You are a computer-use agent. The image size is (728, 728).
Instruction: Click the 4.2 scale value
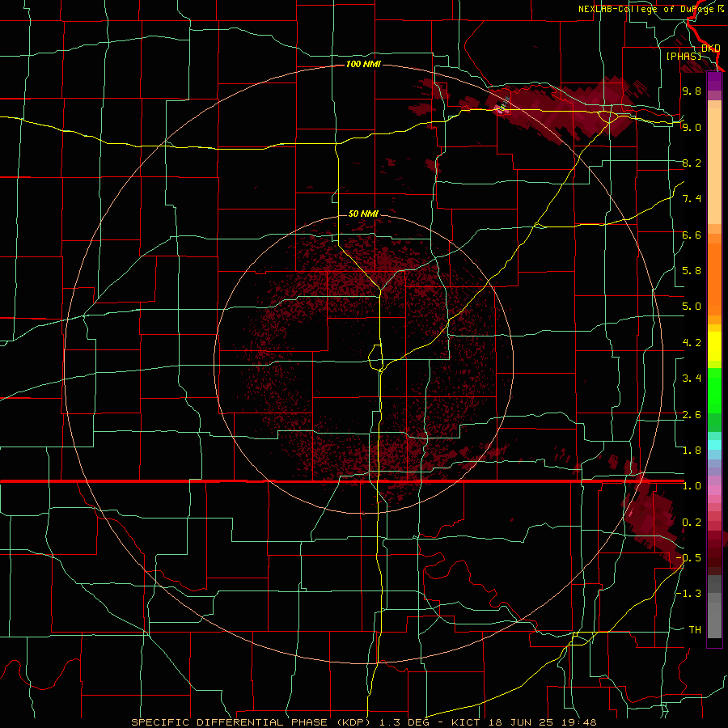(x=692, y=343)
